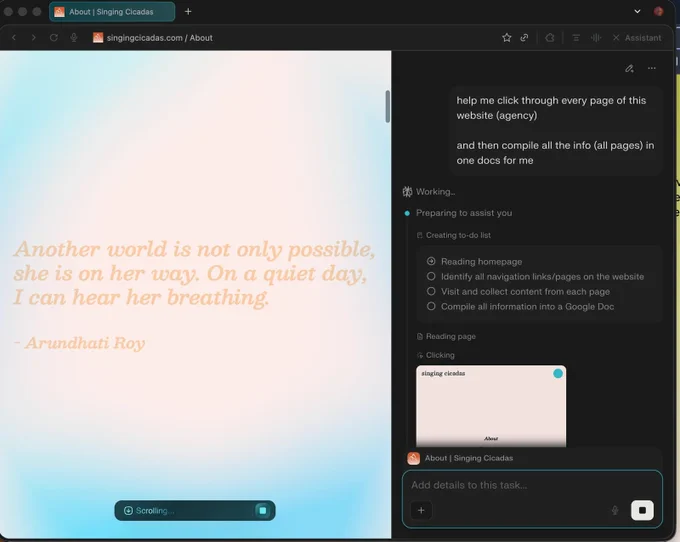The image size is (680, 542).
Task: Add an attachment with the plus button
Action: pos(421,510)
